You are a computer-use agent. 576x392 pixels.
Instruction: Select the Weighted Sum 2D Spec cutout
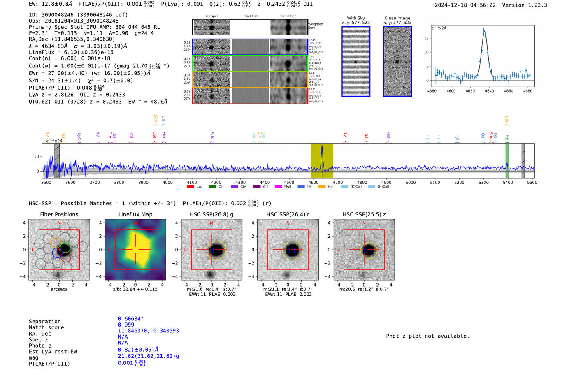click(212, 27)
